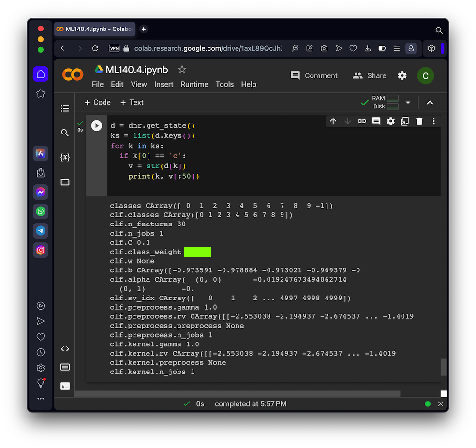Open the cell's more options menu
The image size is (476, 448).
(x=433, y=121)
